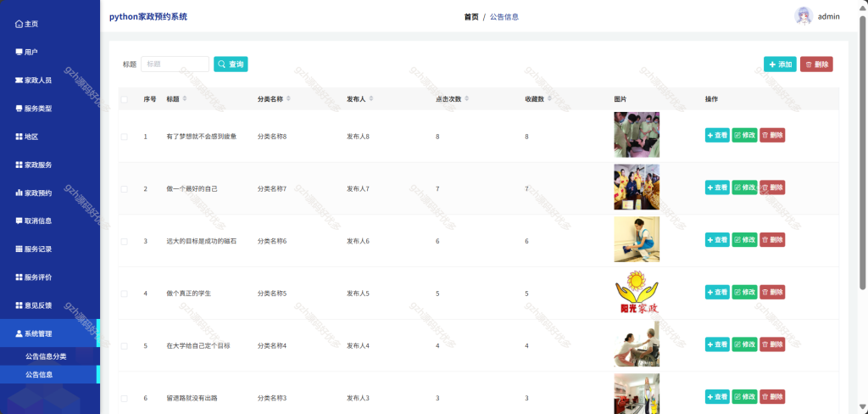Click the row 1 picture thumbnail
The image size is (868, 414).
(637, 135)
